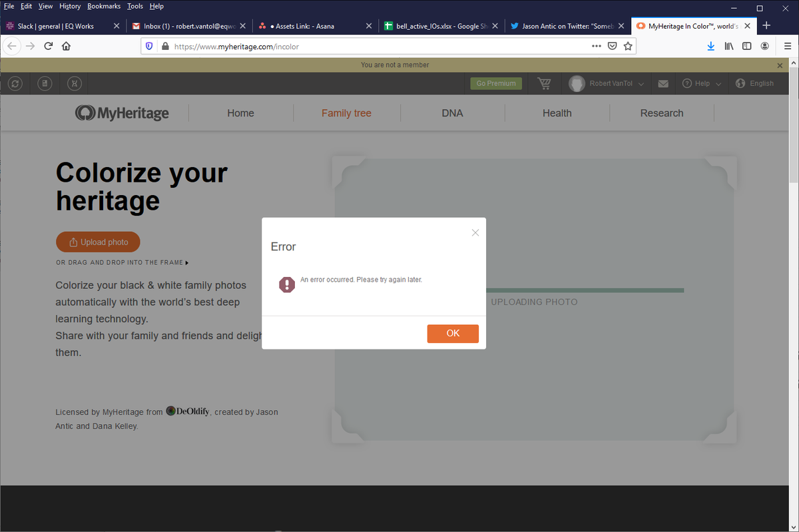Click the browser home icon
Viewport: 799px width, 532px height.
coord(66,46)
